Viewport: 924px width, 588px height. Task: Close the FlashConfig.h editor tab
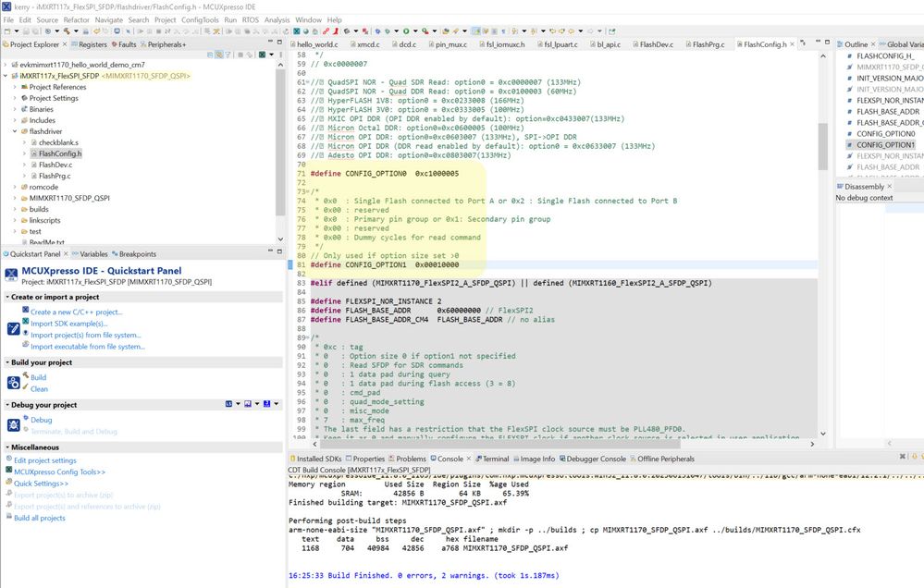click(792, 44)
